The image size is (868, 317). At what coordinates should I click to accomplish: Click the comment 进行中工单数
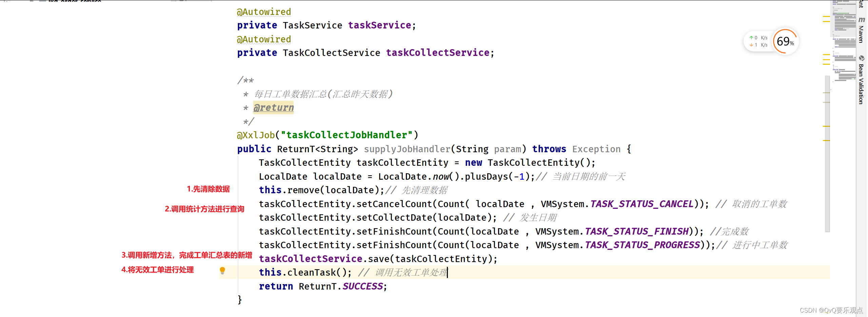(760, 245)
